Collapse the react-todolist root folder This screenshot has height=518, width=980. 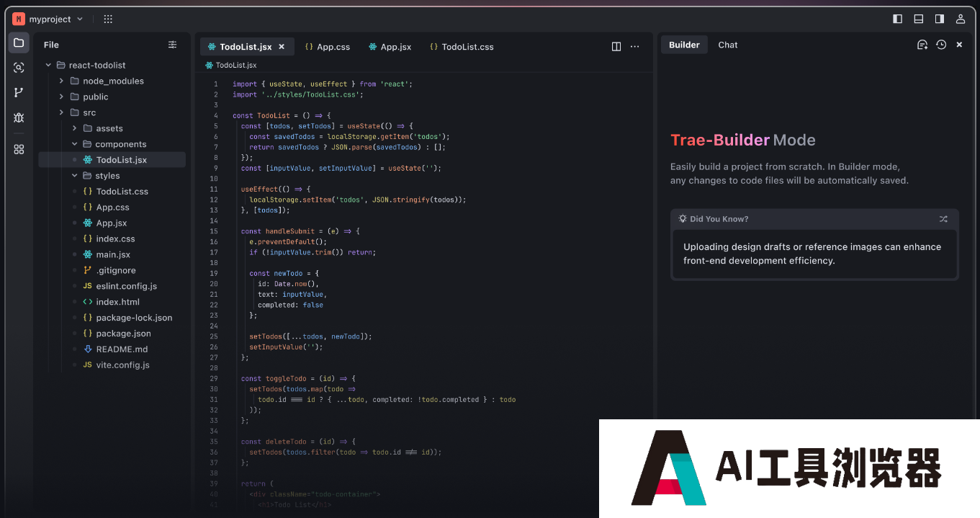click(49, 65)
